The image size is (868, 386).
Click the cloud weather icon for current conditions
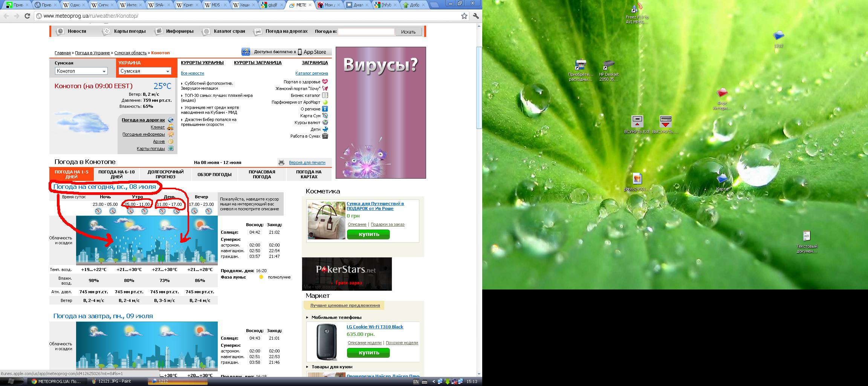(82, 123)
